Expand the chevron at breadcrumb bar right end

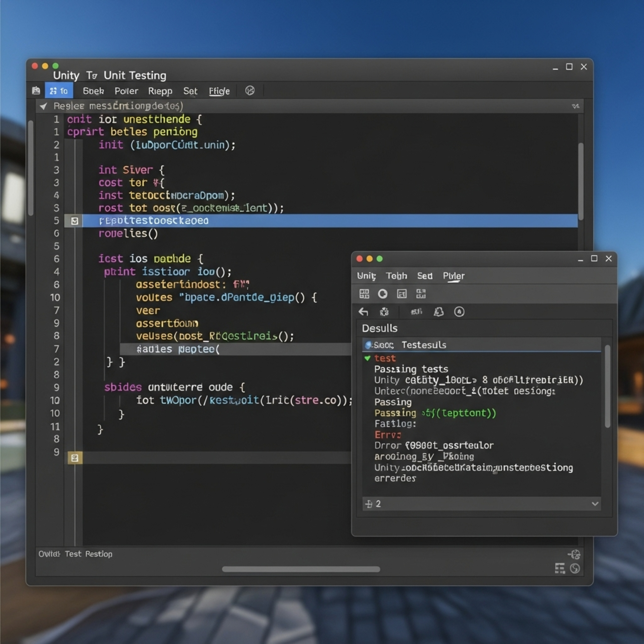(575, 106)
